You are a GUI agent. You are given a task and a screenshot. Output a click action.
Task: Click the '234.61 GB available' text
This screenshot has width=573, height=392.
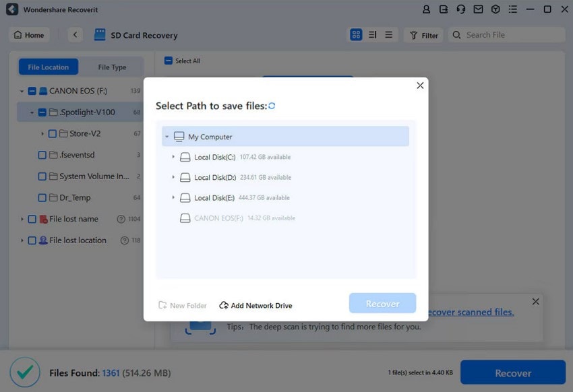(x=266, y=177)
